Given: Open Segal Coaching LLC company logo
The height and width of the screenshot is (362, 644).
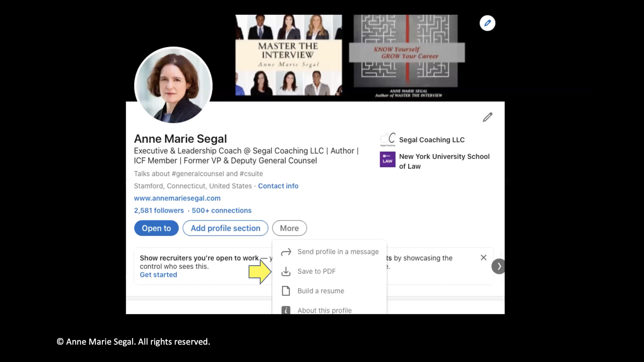Looking at the screenshot, I should pos(387,140).
